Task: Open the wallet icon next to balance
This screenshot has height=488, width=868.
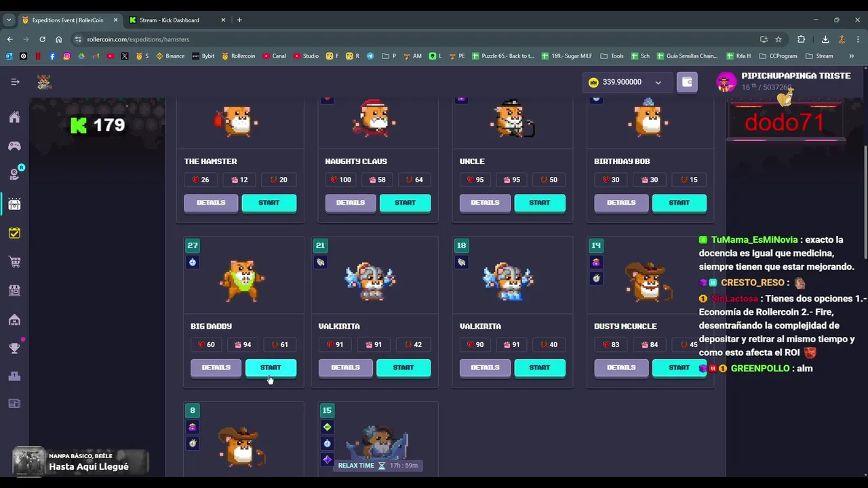Action: pos(687,82)
